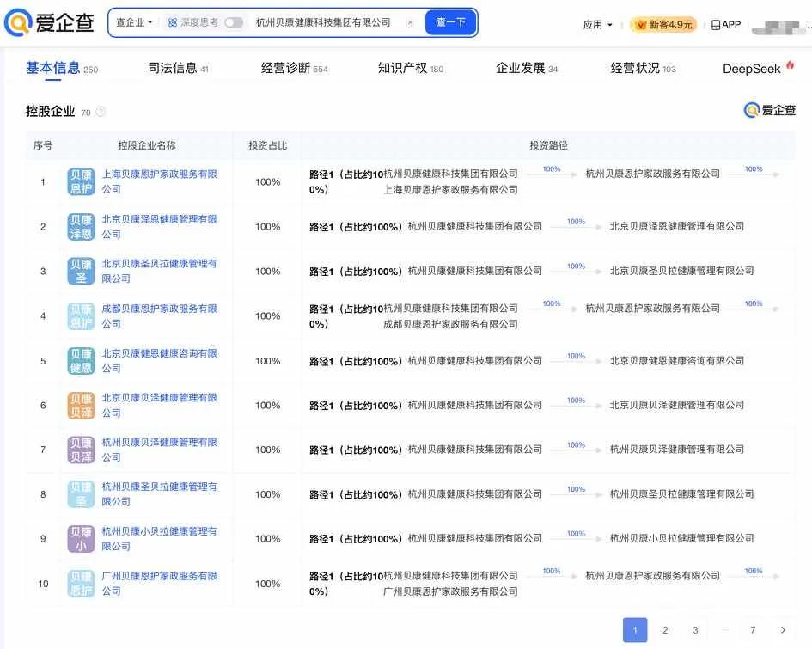Click the 查一下 search button
812x649 pixels.
pos(450,23)
